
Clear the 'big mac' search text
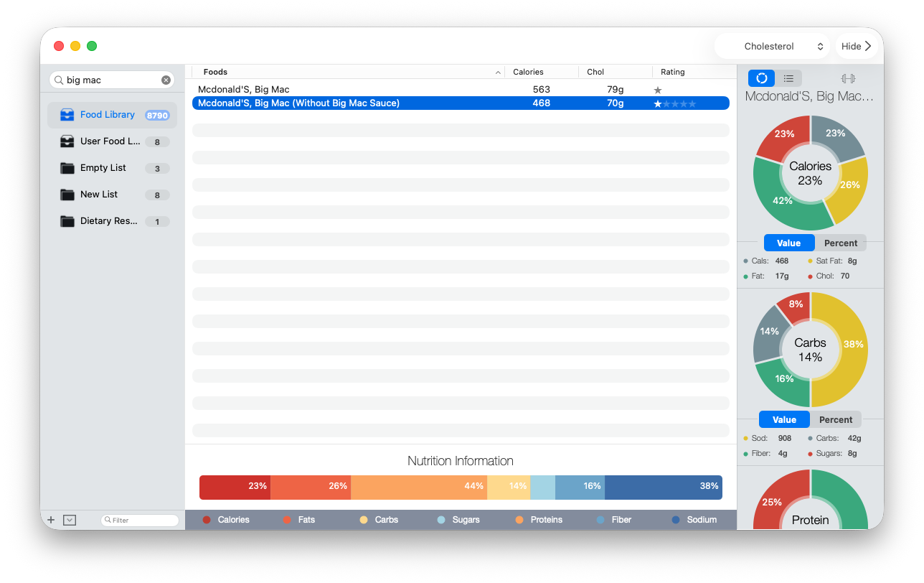pos(166,80)
